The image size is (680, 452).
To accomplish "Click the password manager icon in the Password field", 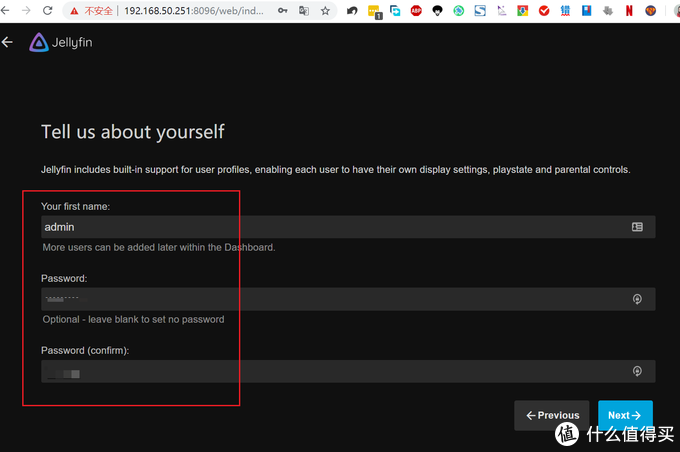I will 637,299.
